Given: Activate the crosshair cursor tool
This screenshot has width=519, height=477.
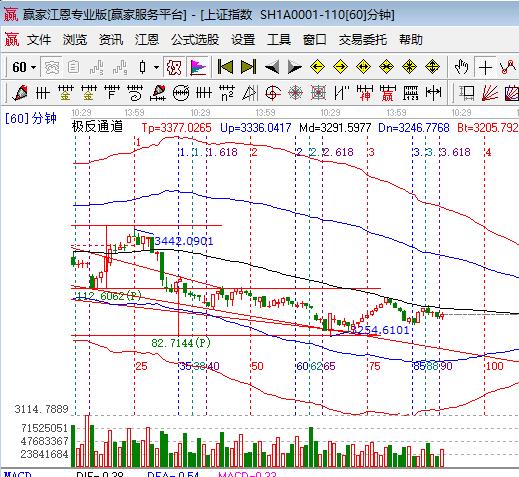Looking at the screenshot, I should click(485, 68).
